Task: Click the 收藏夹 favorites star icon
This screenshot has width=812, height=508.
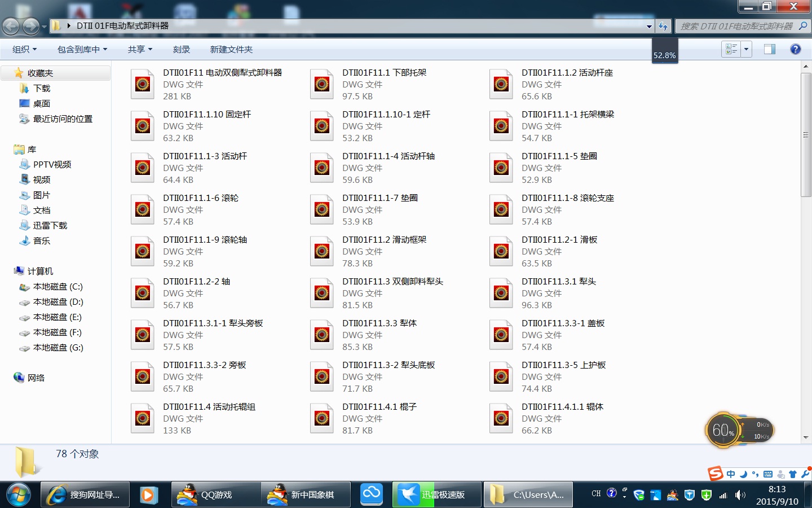Action: (x=20, y=72)
